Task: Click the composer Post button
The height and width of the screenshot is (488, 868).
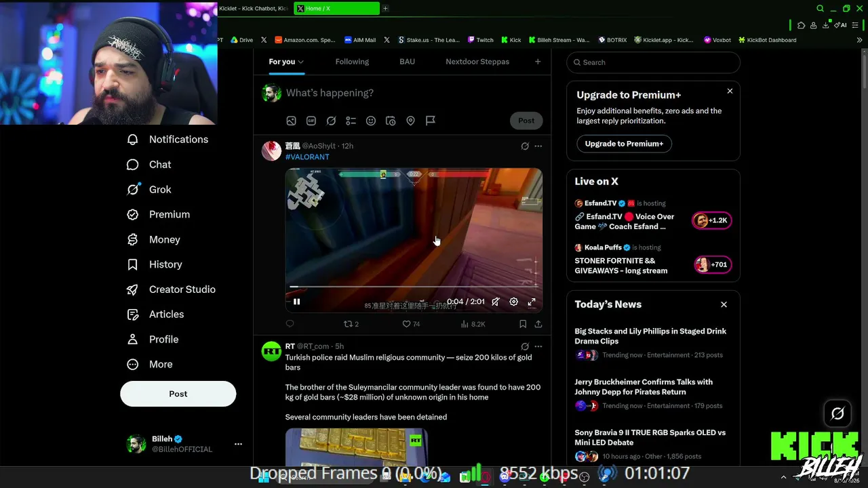Action: [x=526, y=121]
